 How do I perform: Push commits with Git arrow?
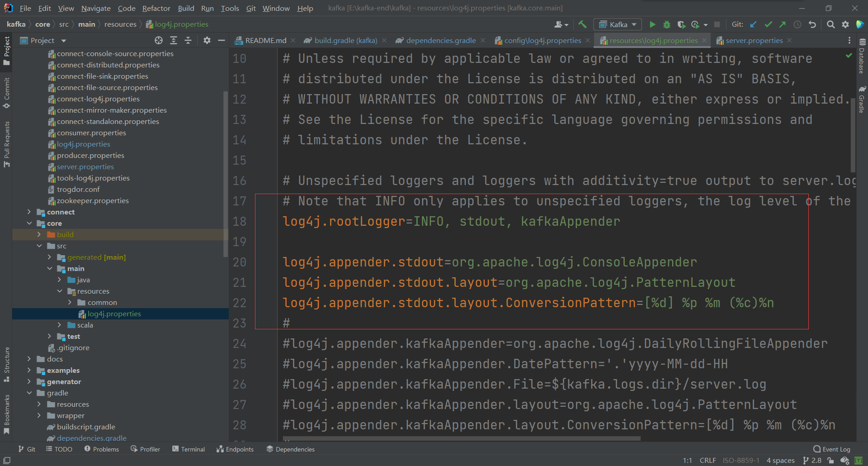(783, 24)
